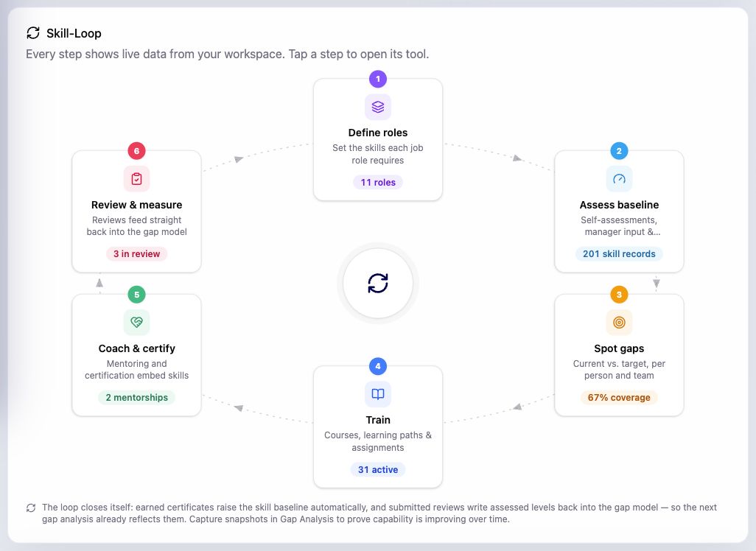756x551 pixels.
Task: Select the Spot gaps card title
Action: coord(619,348)
